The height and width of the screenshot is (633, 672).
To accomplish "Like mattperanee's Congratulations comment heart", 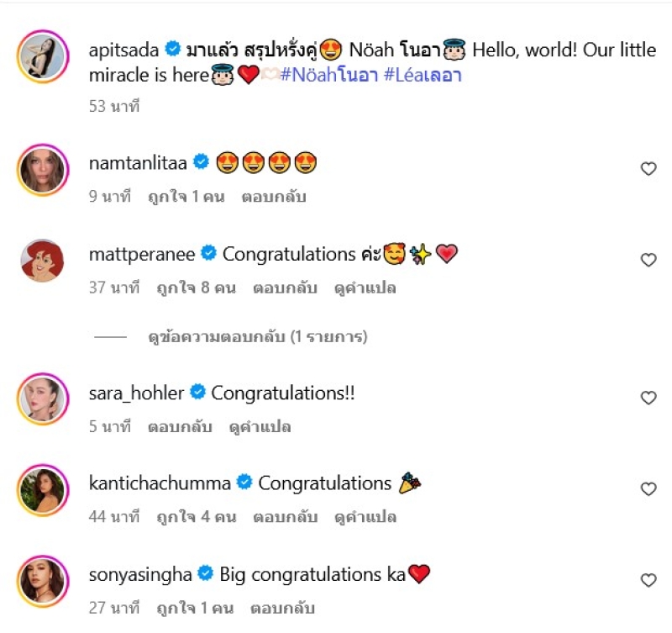I will [648, 260].
